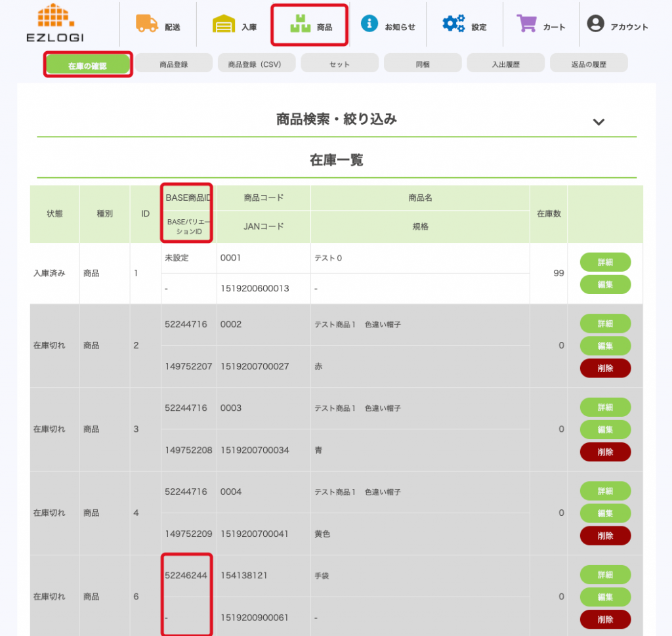The height and width of the screenshot is (636, 672).
Task: Click the account profile icon
Action: (x=595, y=24)
